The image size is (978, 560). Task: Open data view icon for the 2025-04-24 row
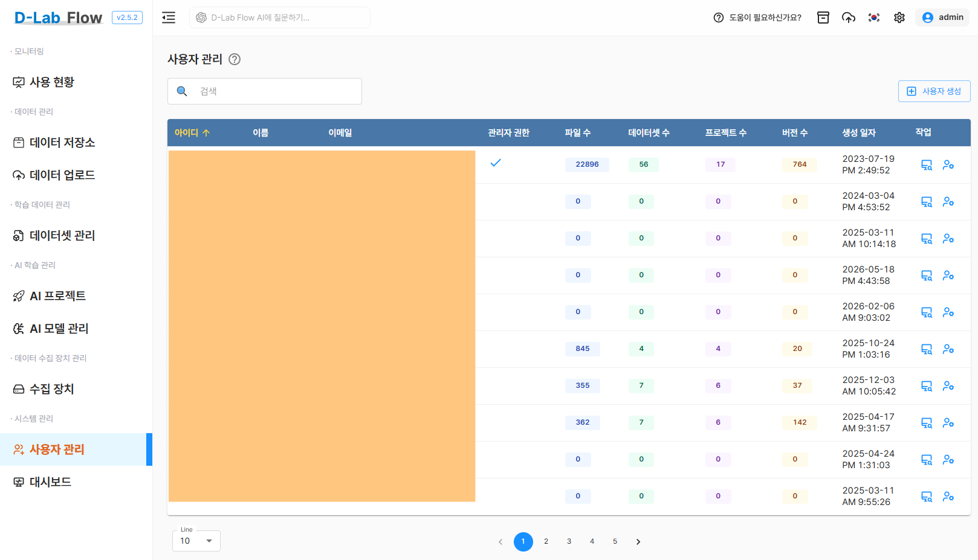coord(927,460)
